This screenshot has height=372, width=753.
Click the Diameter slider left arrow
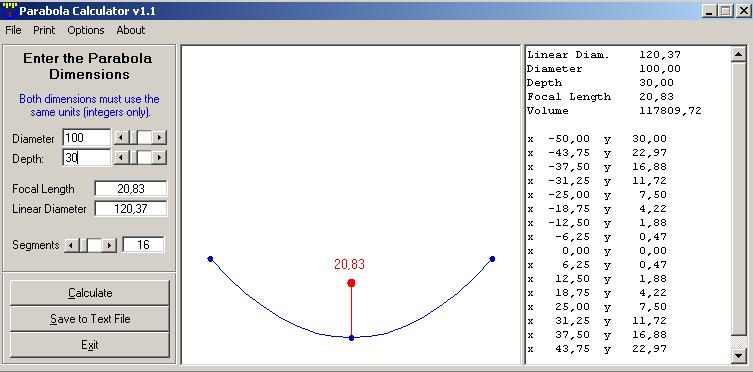pyautogui.click(x=121, y=138)
